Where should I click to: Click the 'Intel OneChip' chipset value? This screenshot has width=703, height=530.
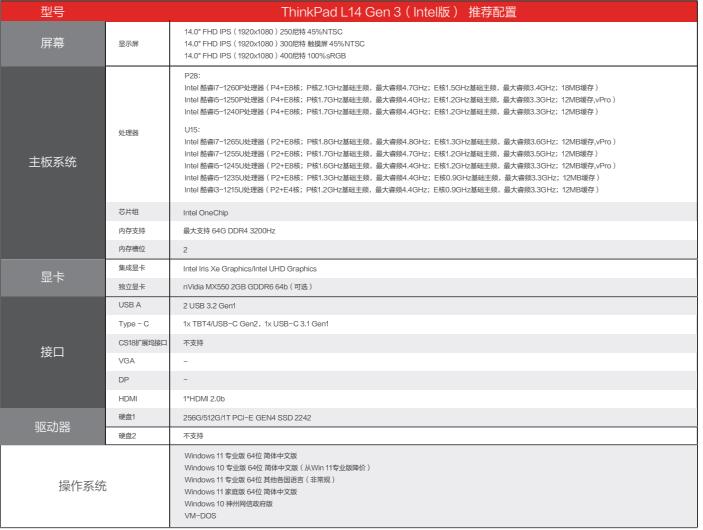[x=206, y=213]
